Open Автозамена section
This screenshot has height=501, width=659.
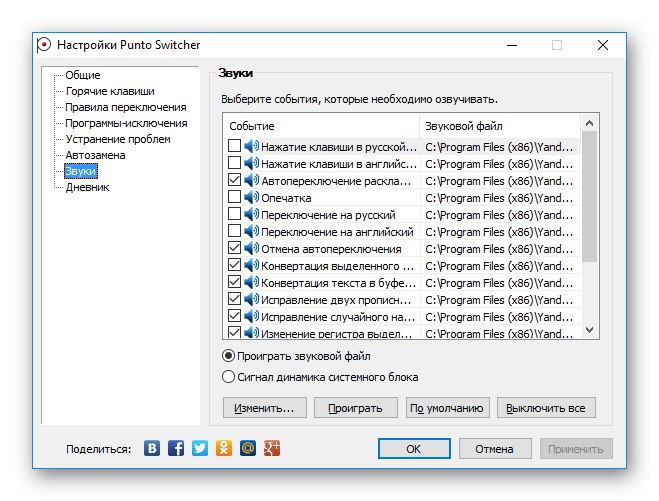click(95, 155)
